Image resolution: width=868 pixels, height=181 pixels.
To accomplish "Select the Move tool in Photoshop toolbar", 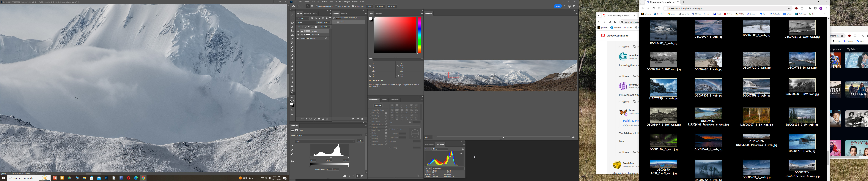I will 292,15.
